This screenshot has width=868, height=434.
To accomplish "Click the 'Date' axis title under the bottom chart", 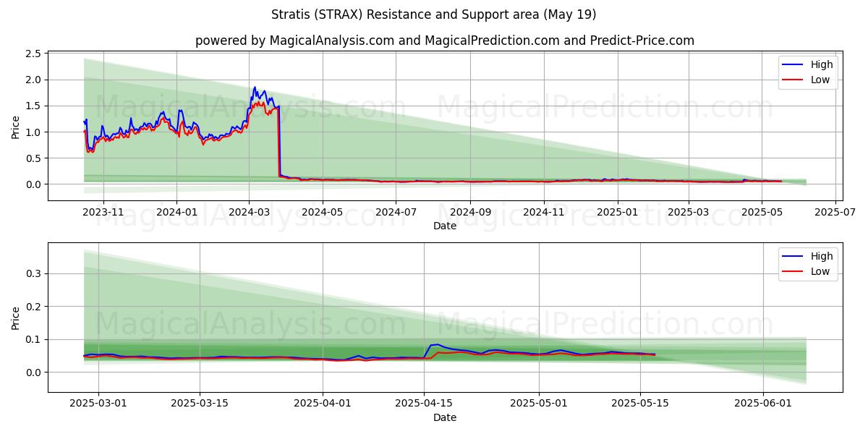I will pyautogui.click(x=444, y=417).
